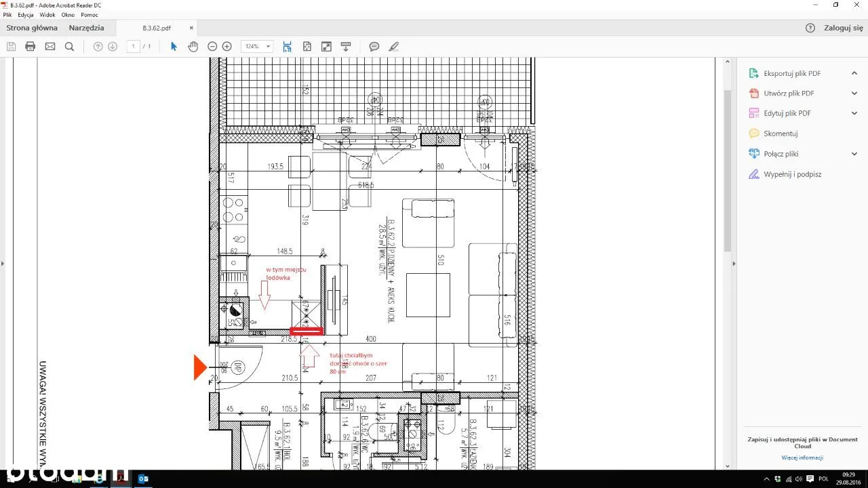Image resolution: width=868 pixels, height=488 pixels.
Task: Click the Save file icon
Action: pyautogui.click(x=11, y=46)
